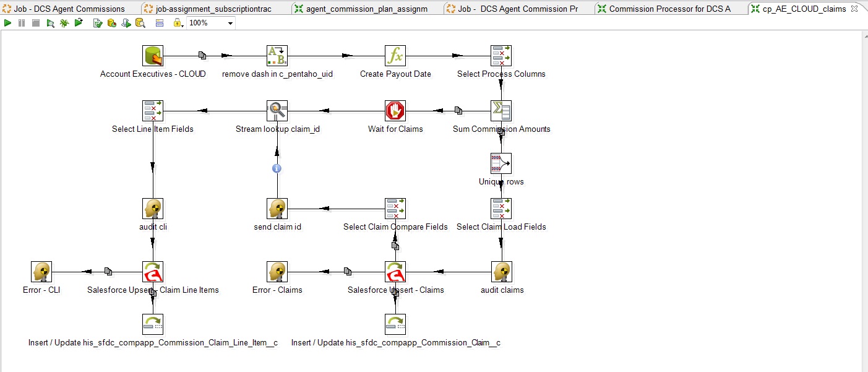Start debugging with the bug icon

[64, 23]
